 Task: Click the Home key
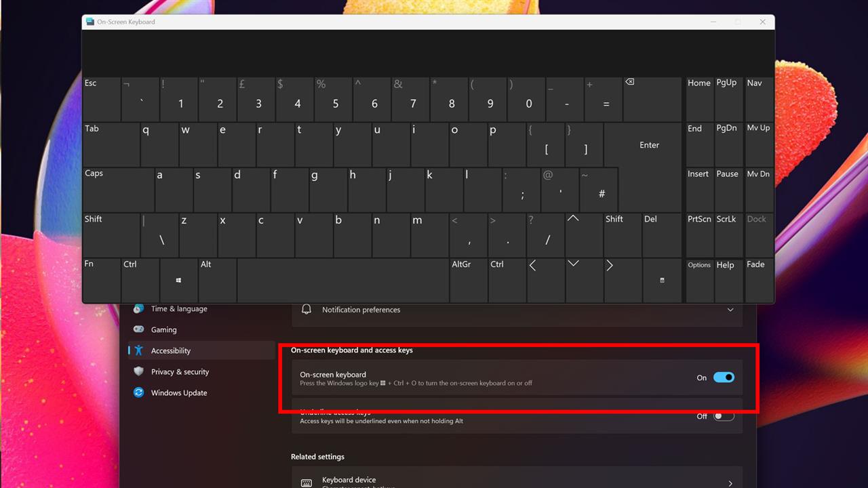click(700, 99)
